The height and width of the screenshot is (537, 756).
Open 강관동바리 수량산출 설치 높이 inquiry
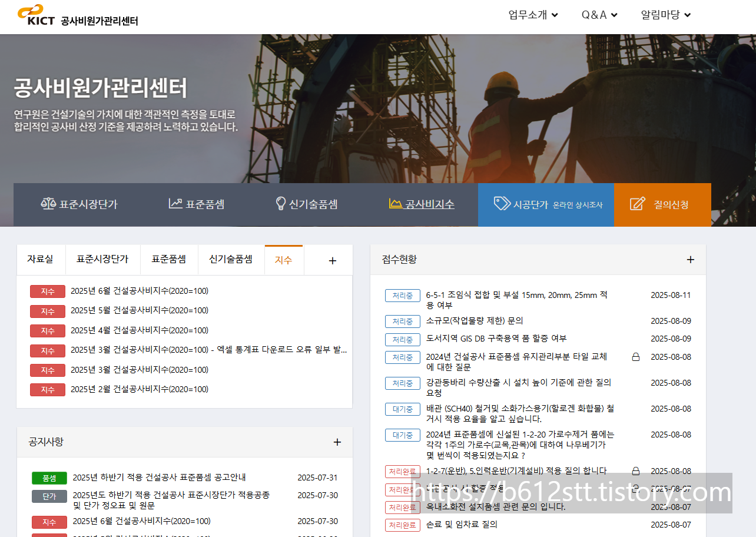(519, 387)
